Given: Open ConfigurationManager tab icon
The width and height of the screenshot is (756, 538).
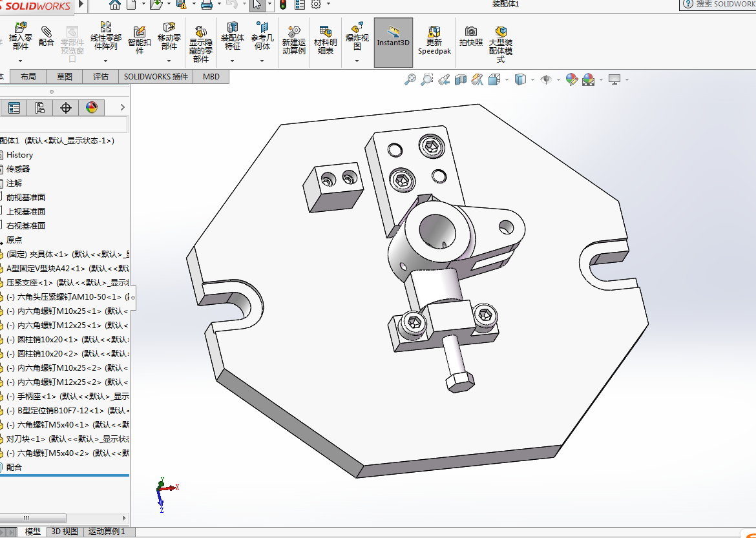Looking at the screenshot, I should coord(39,107).
